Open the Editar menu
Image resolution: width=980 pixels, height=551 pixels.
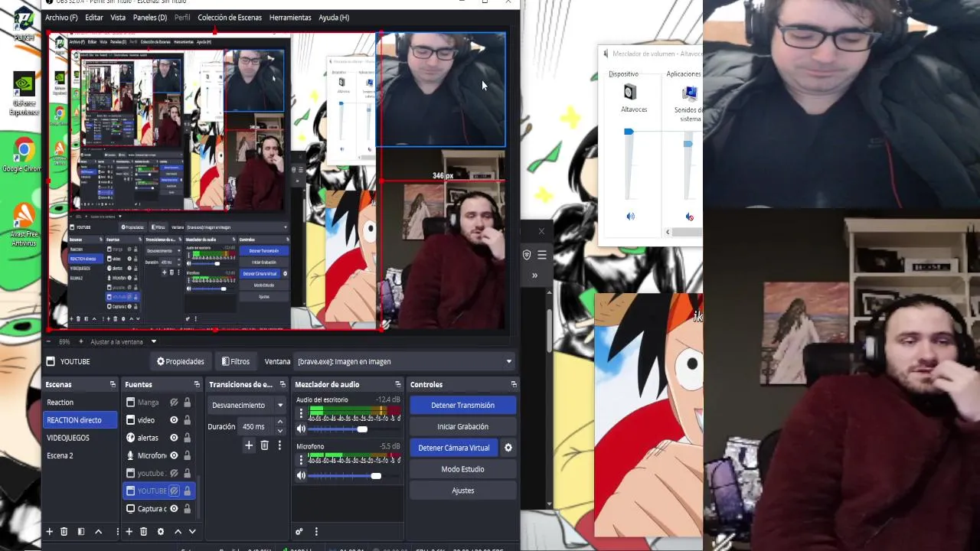click(x=94, y=18)
